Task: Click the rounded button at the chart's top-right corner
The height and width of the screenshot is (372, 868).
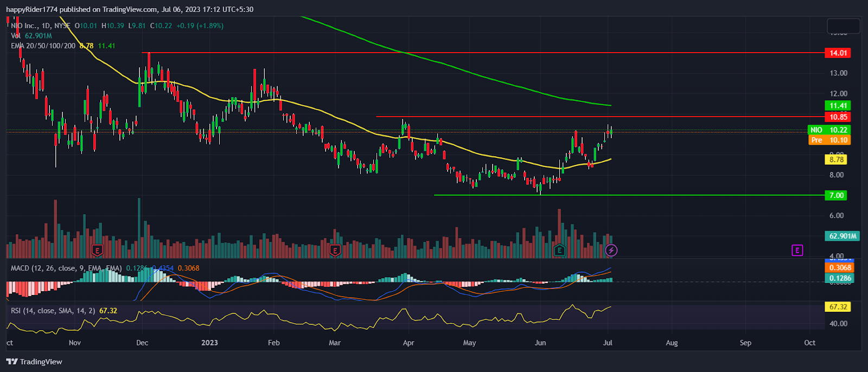Action: 844,25
